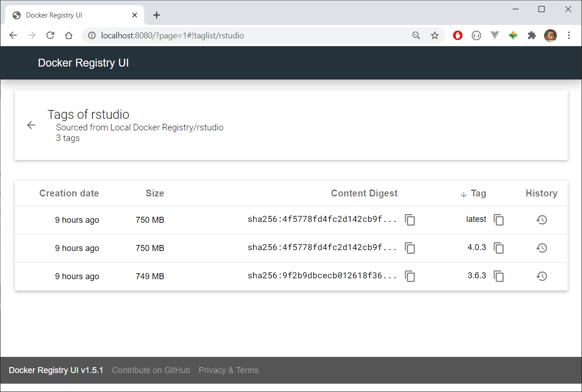Maximize the Chrome window
This screenshot has width=582, height=392.
click(542, 9)
